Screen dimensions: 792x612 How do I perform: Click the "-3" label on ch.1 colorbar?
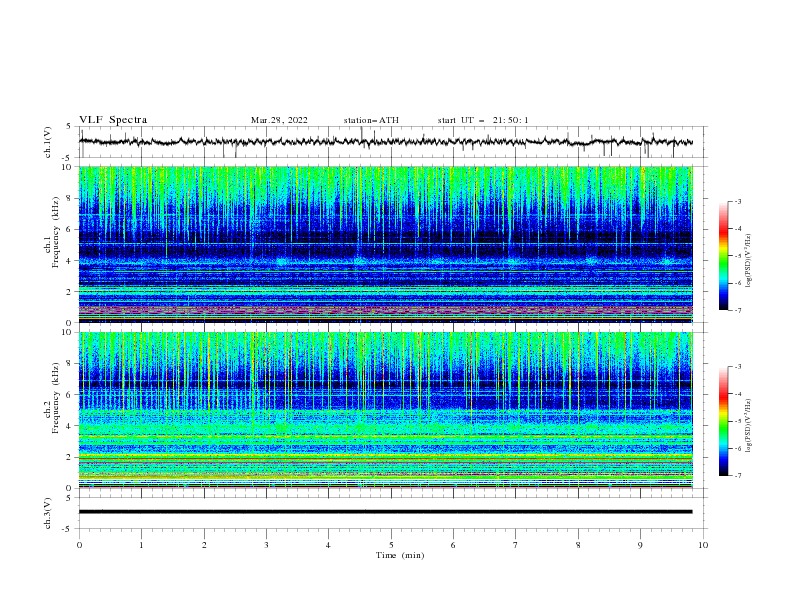click(x=737, y=201)
